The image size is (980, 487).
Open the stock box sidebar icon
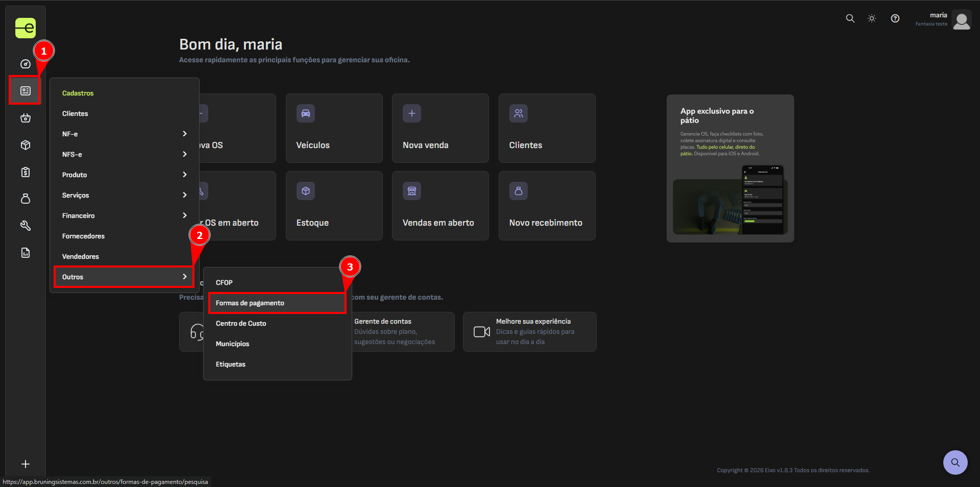coord(26,145)
